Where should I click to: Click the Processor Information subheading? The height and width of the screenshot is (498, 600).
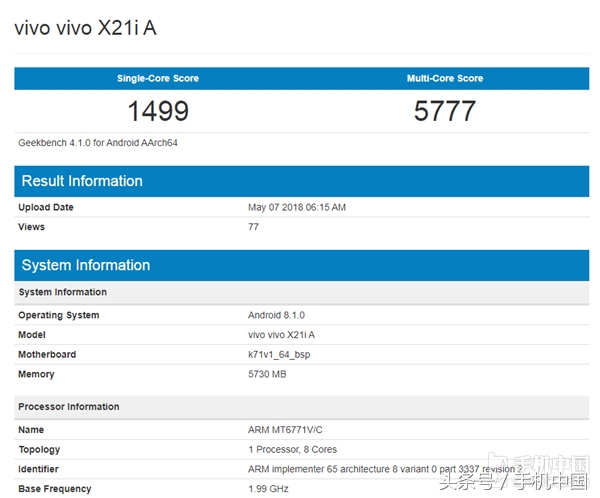(302, 407)
